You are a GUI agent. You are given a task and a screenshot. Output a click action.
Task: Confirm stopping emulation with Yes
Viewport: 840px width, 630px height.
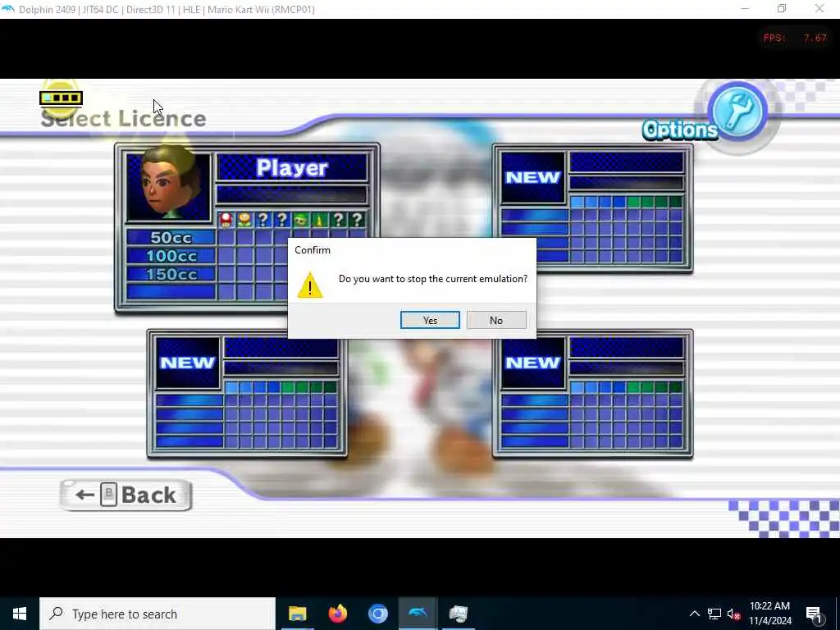(430, 320)
